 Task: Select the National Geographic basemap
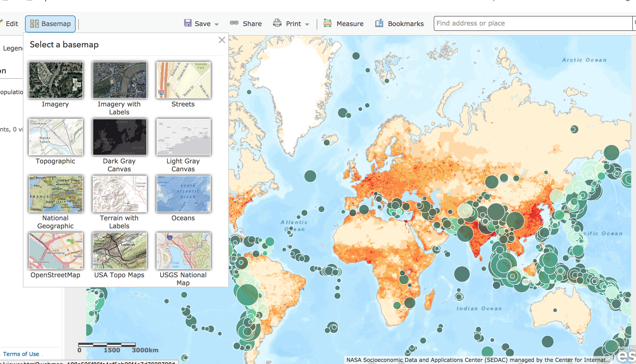click(56, 194)
